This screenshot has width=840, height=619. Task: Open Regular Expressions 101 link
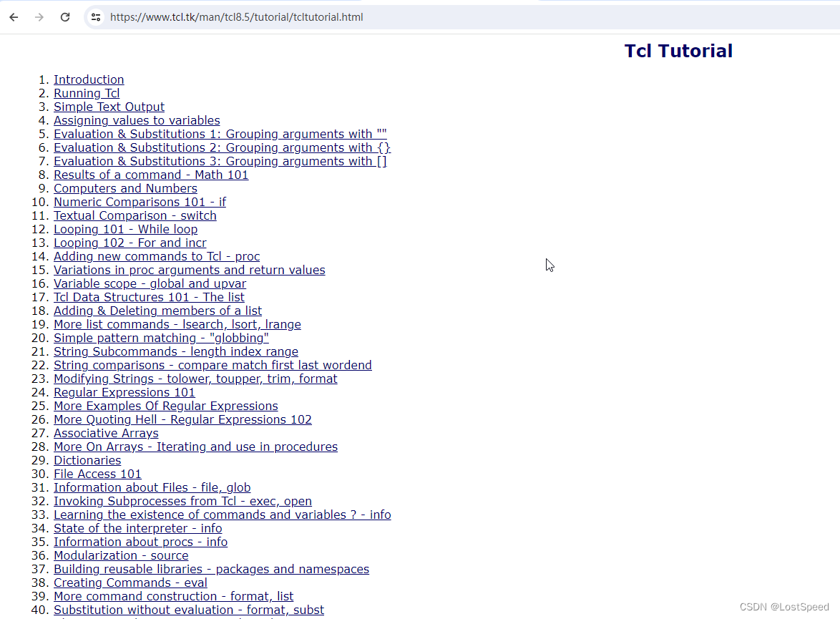point(124,392)
